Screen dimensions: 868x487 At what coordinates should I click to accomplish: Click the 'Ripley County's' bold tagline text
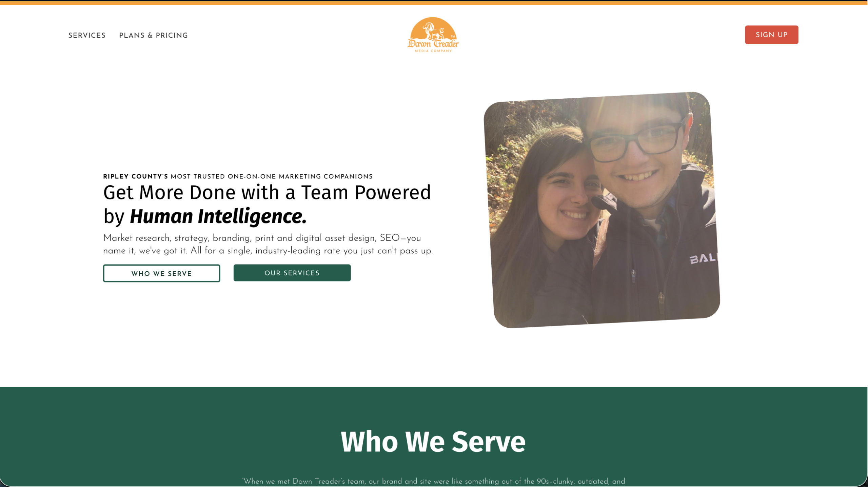[x=136, y=176]
